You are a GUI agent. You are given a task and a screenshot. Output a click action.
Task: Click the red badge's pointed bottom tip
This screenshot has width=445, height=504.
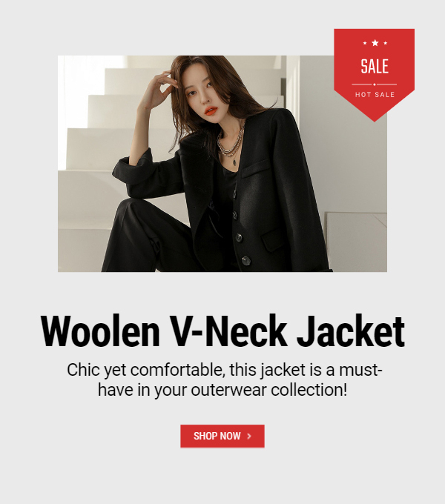(375, 119)
